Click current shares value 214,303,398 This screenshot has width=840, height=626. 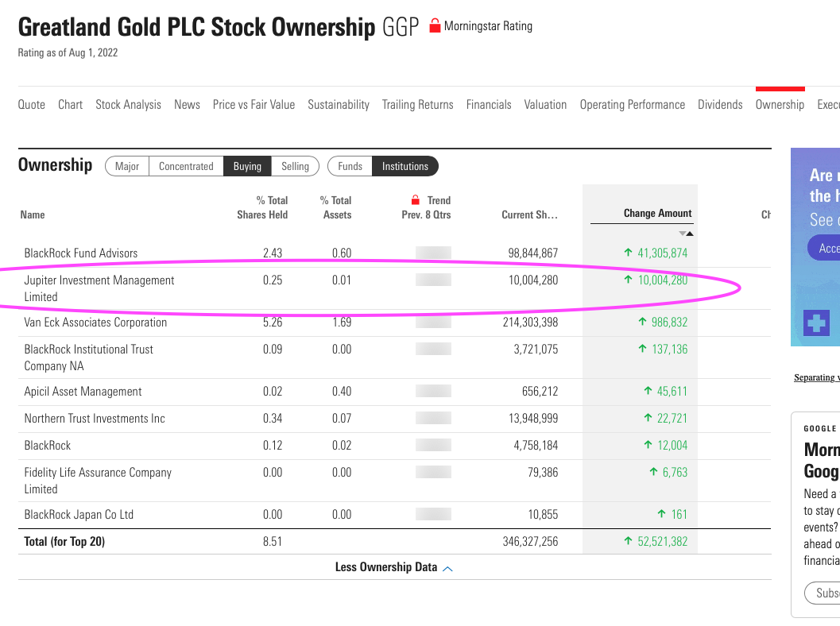pos(530,322)
